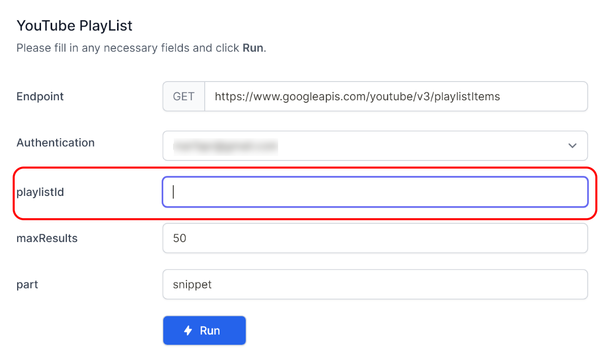Click the YouTube PlayList heading
Screen dimensions: 608x364
(x=74, y=25)
